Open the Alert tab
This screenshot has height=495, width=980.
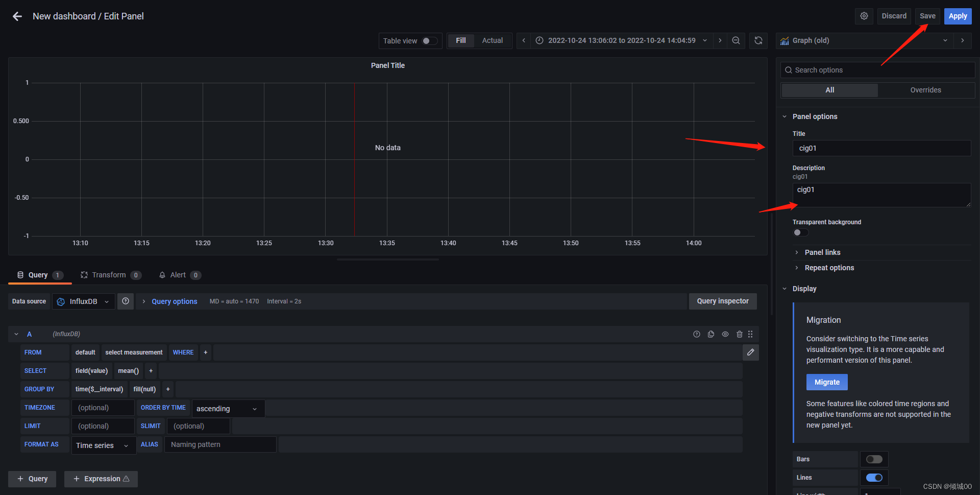pyautogui.click(x=180, y=275)
